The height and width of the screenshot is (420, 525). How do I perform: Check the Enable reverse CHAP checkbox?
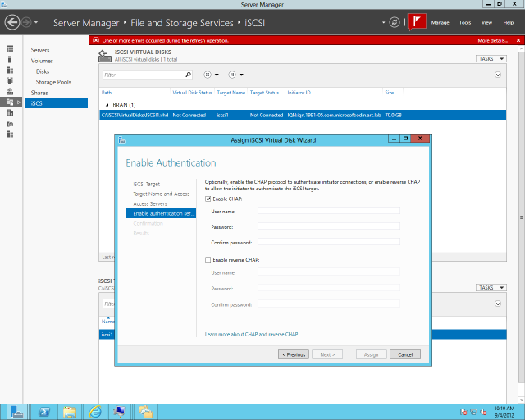coord(208,259)
